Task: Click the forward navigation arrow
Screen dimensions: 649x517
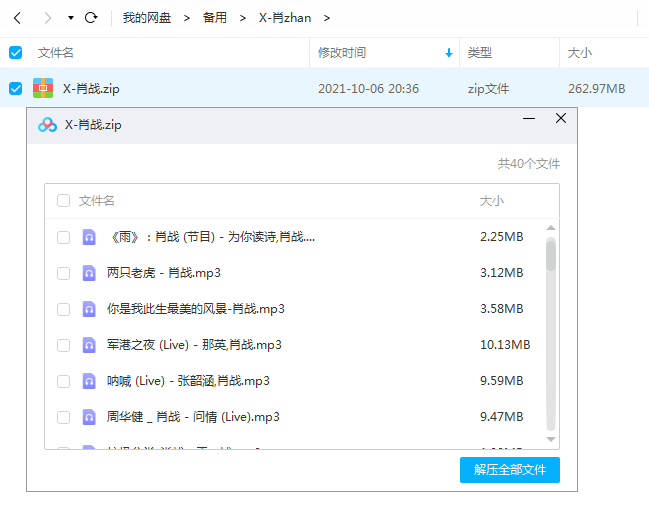Action: click(47, 18)
